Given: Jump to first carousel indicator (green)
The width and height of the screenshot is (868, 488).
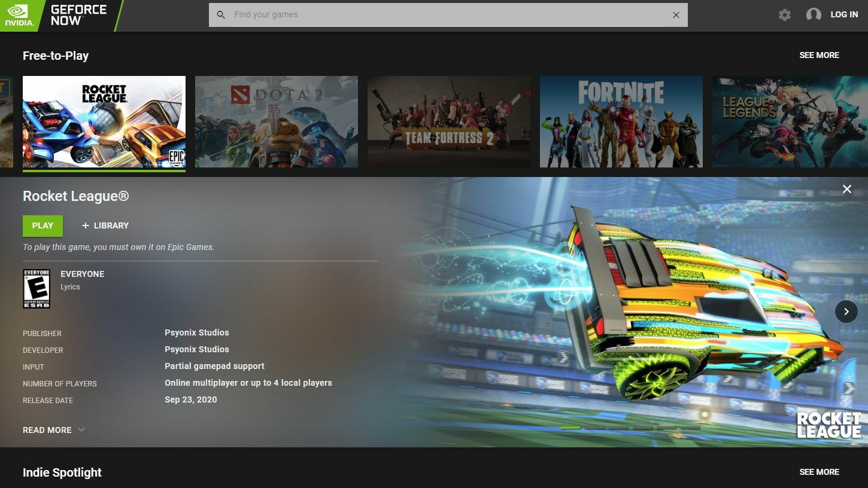Looking at the screenshot, I should click(x=570, y=428).
